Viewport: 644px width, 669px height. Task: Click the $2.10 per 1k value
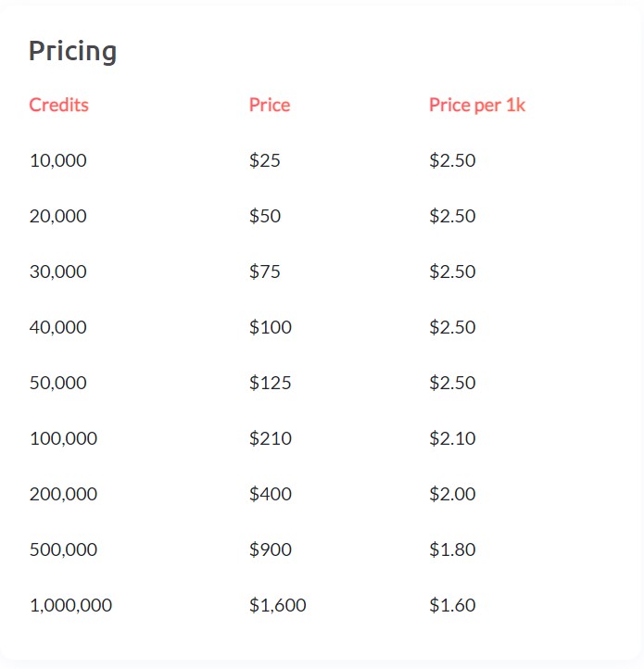(x=452, y=438)
